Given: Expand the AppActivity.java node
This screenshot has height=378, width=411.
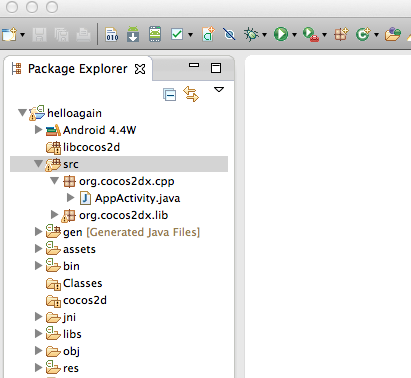Looking at the screenshot, I should point(70,198).
